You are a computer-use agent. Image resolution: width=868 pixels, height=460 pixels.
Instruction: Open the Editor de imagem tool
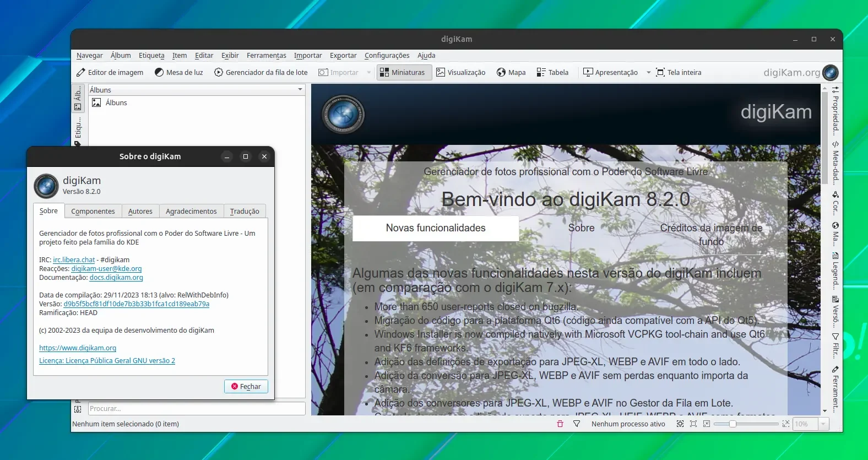[110, 72]
